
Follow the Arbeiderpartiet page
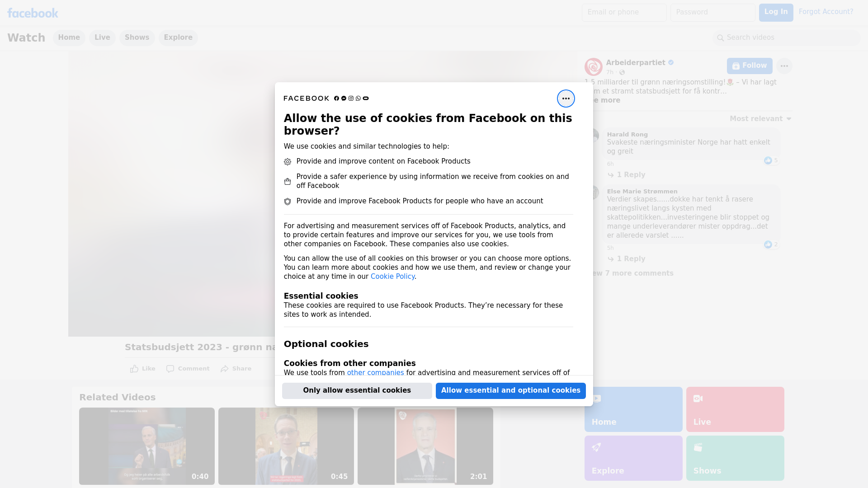click(750, 66)
